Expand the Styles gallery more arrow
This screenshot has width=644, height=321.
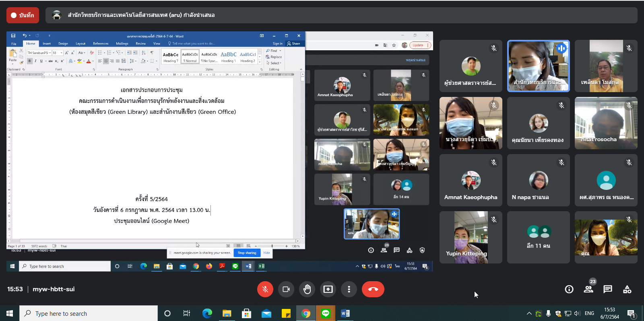pyautogui.click(x=260, y=62)
